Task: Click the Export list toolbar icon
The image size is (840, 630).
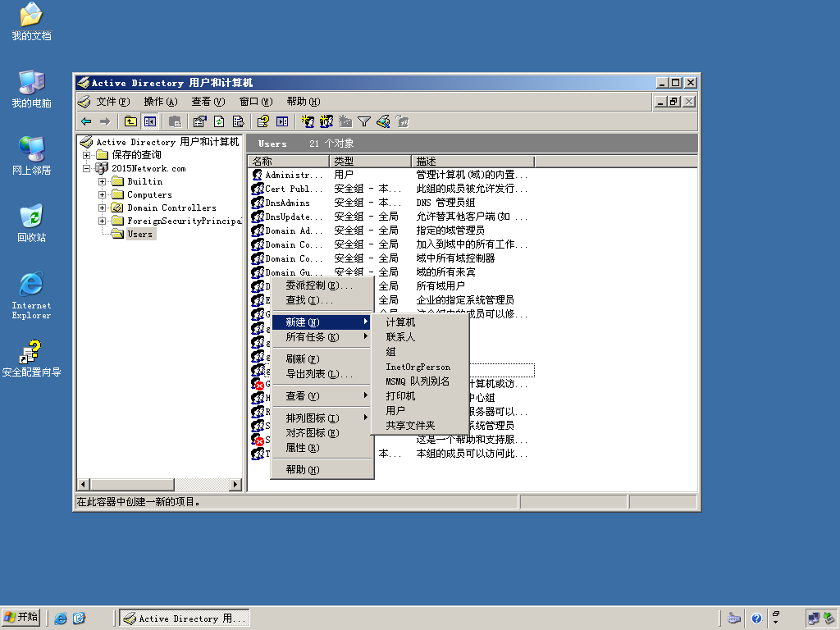Action: click(x=239, y=121)
